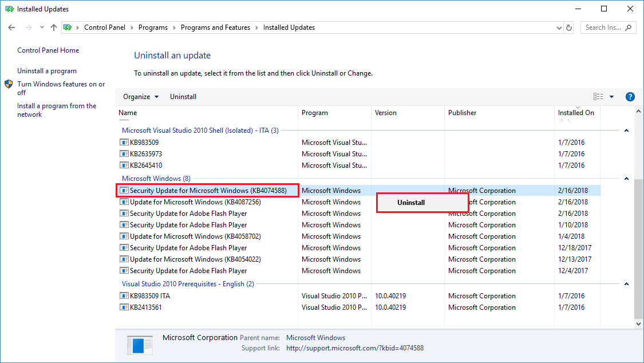
Task: Go to Control Panel Home
Action: pyautogui.click(x=48, y=50)
